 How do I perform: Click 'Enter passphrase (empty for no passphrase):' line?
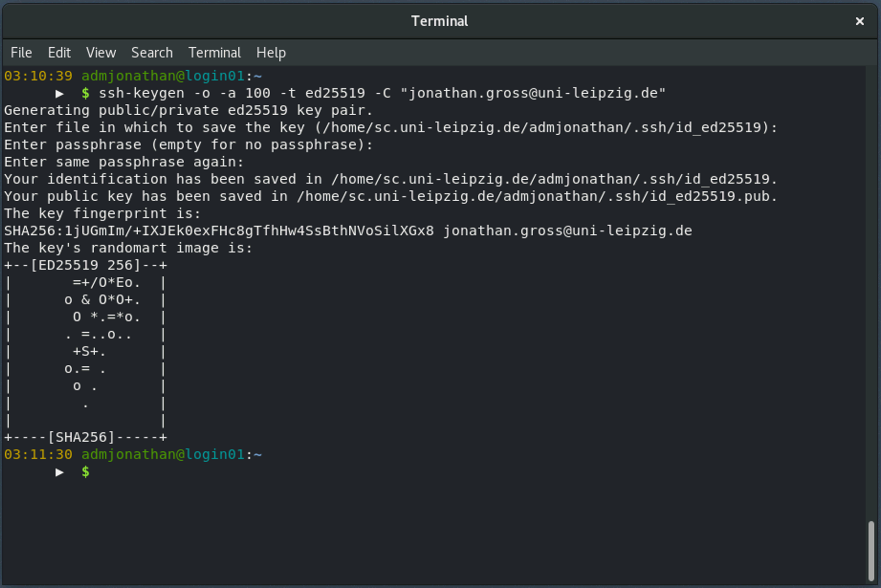pyautogui.click(x=188, y=145)
